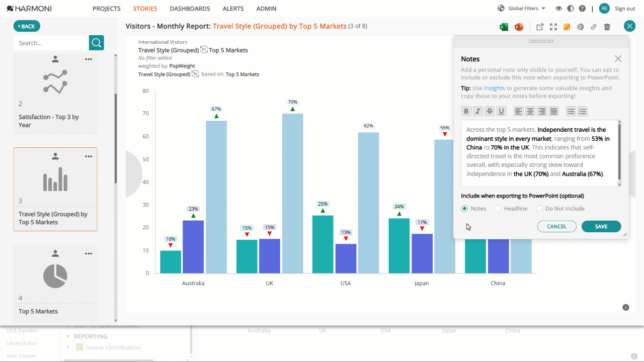Click the person icon on Satisfaction card
The image size is (644, 362).
[x=55, y=59]
